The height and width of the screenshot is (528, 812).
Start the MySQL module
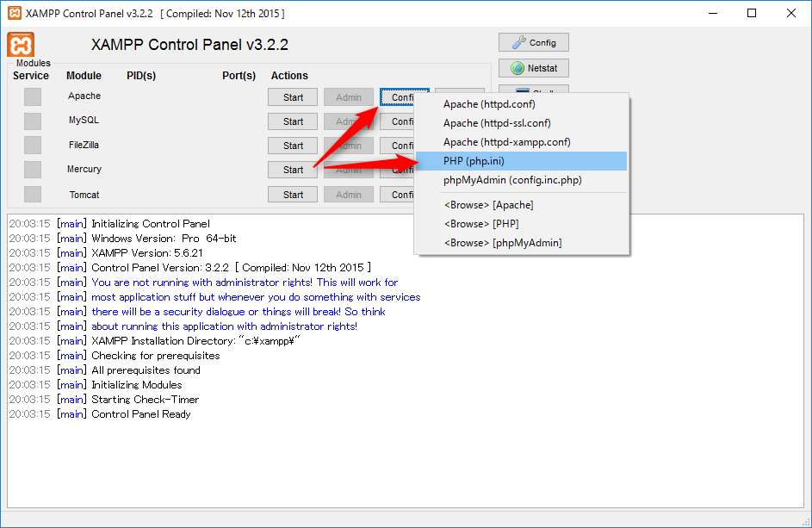293,121
